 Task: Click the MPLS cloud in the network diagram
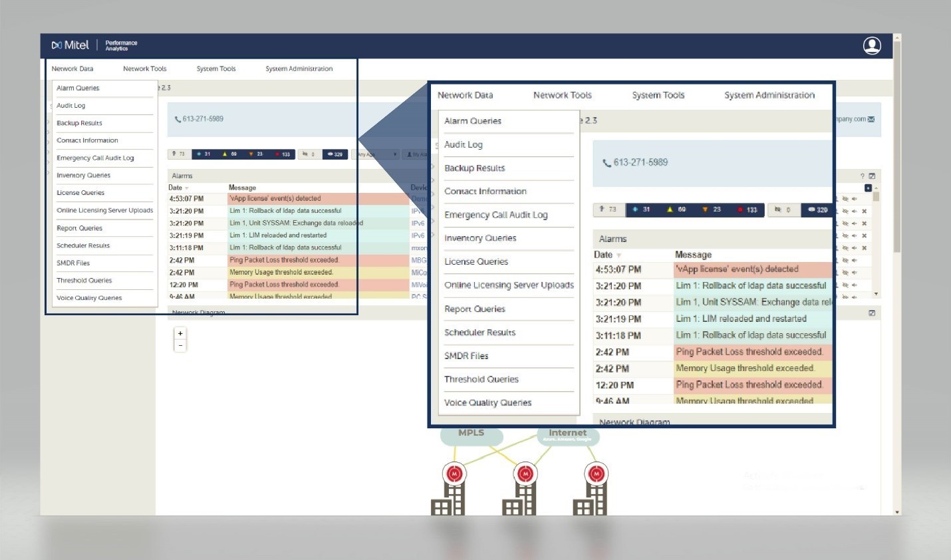pos(471,435)
